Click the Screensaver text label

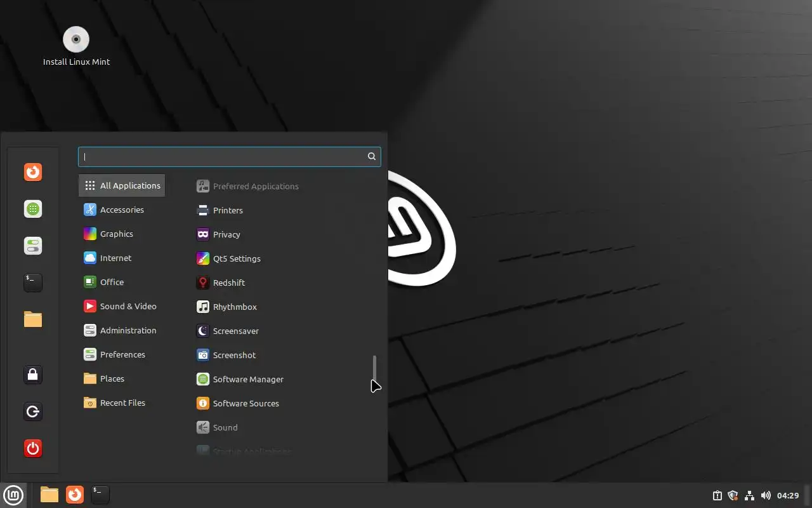click(x=236, y=331)
